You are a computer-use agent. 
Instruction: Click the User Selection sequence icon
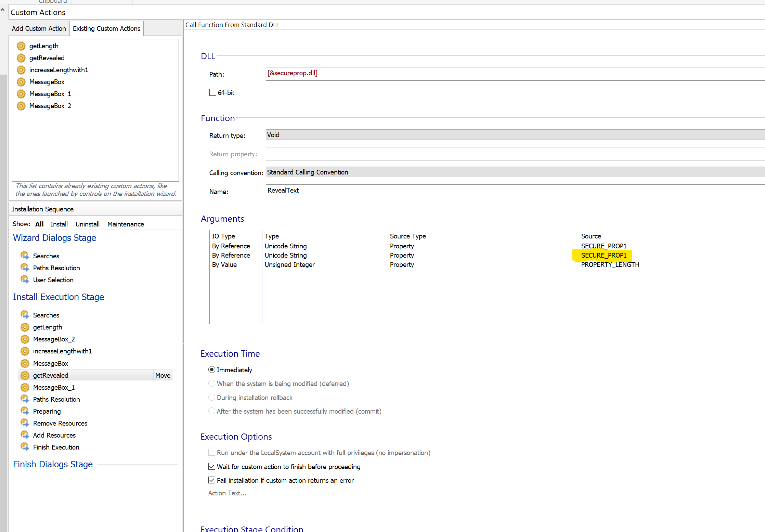click(25, 280)
